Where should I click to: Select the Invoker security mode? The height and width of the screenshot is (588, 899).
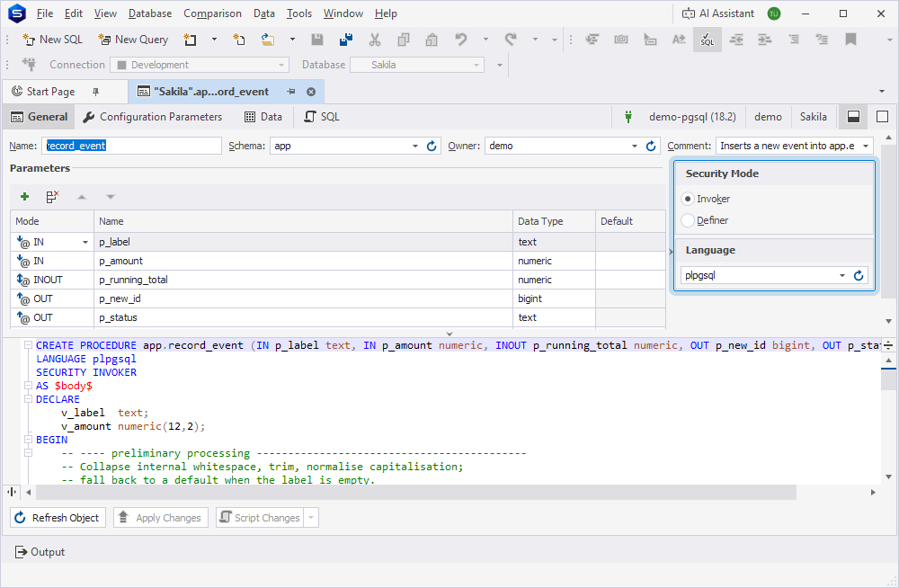click(688, 199)
